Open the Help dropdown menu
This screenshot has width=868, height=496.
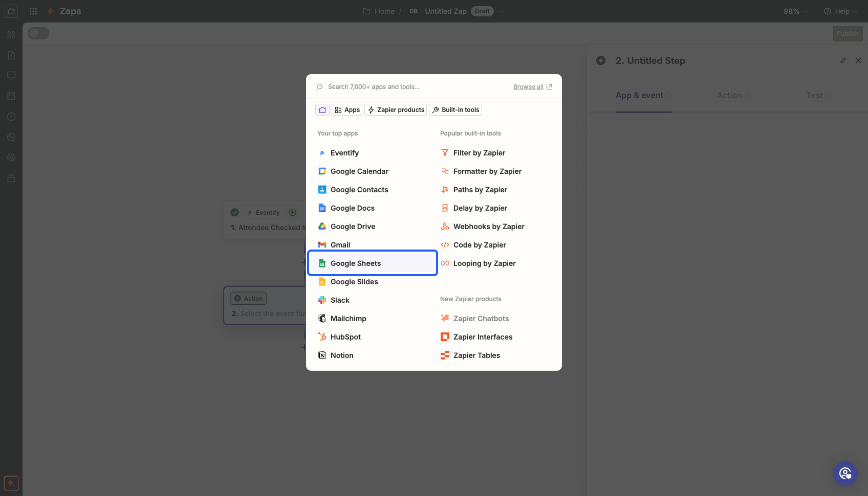pyautogui.click(x=840, y=11)
